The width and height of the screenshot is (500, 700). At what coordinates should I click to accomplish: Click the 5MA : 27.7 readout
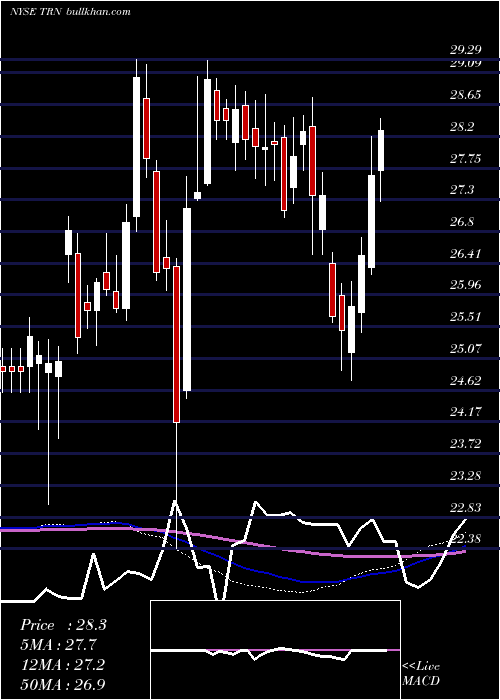pyautogui.click(x=58, y=645)
